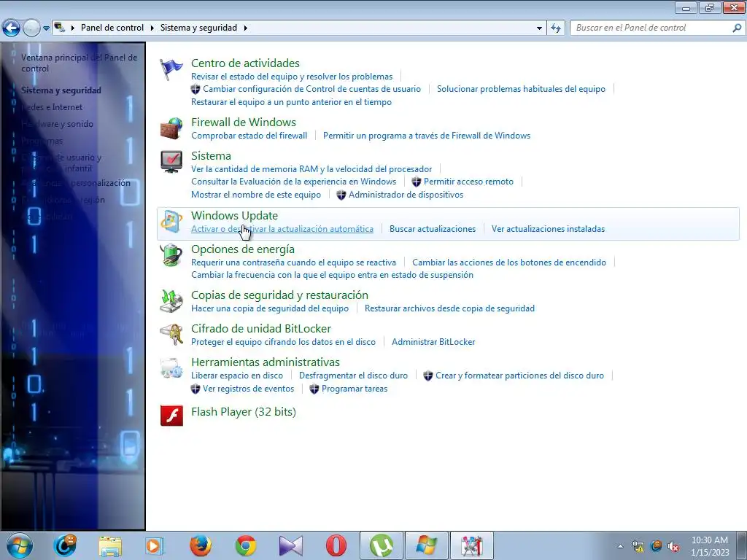Click the Herramientas administrativas icon

171,368
